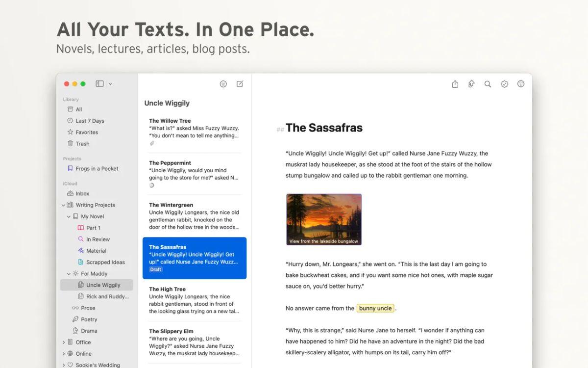The image size is (588, 368).
Task: Click the quick publish upload icon
Action: (x=471, y=84)
